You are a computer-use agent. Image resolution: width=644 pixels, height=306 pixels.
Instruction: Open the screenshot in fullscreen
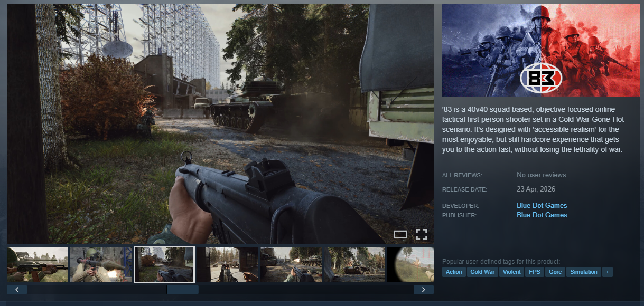pyautogui.click(x=421, y=234)
